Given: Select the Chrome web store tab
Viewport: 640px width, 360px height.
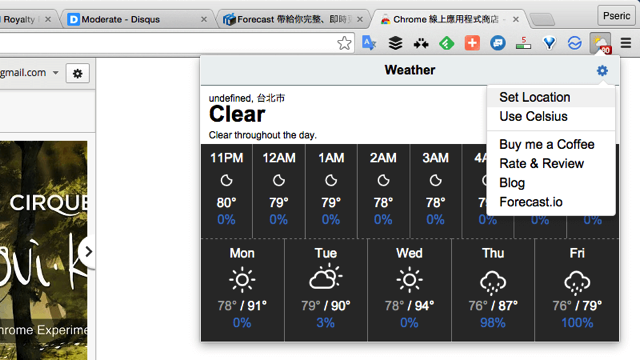Looking at the screenshot, I should coord(449,19).
